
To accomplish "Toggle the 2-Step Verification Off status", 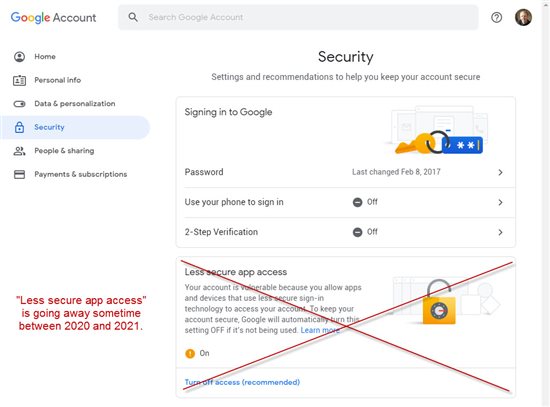I will pos(365,232).
